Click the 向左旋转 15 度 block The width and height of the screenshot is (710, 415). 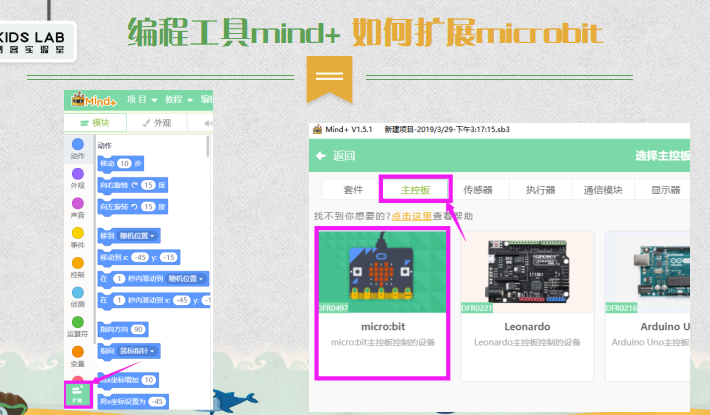133,207
